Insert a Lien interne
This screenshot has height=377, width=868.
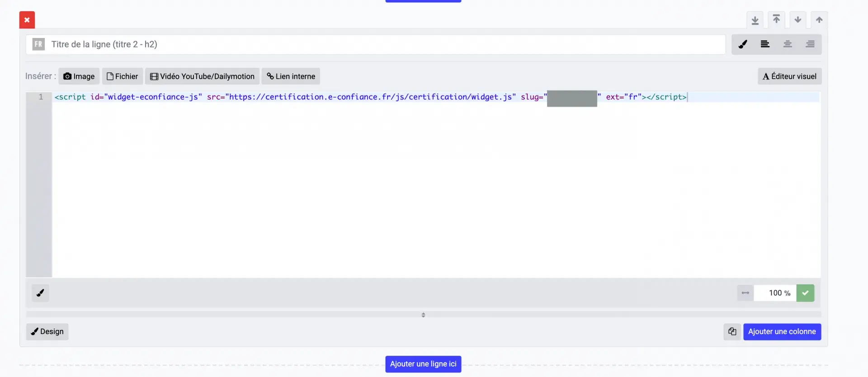(291, 76)
